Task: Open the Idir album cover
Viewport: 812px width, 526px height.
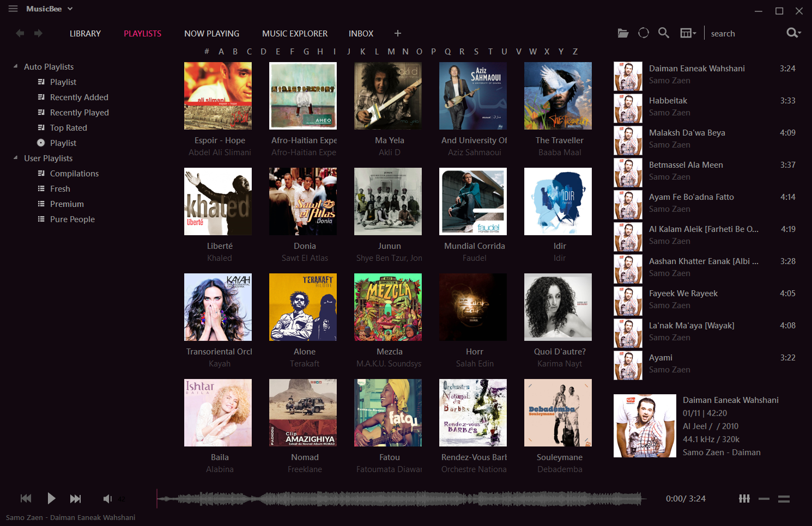Action: pos(558,201)
